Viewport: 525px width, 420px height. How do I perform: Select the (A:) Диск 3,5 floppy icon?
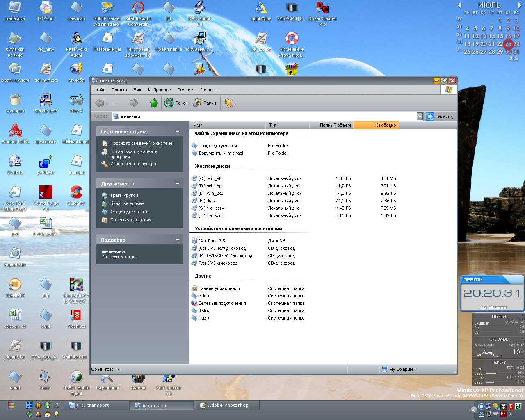coord(194,241)
